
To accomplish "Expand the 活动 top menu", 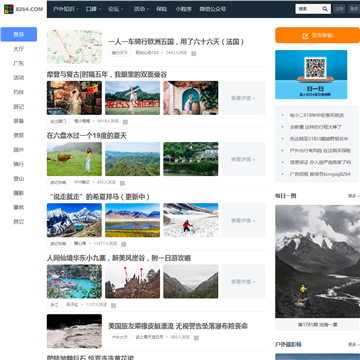I will [x=141, y=9].
